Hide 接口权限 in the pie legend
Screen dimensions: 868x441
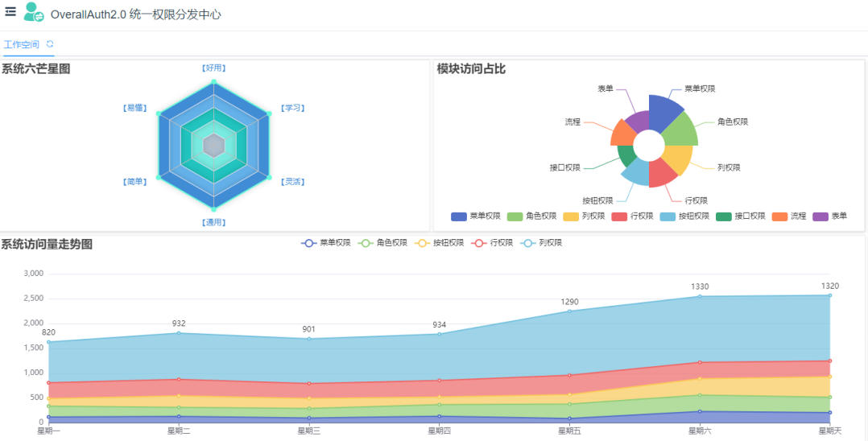tap(741, 216)
